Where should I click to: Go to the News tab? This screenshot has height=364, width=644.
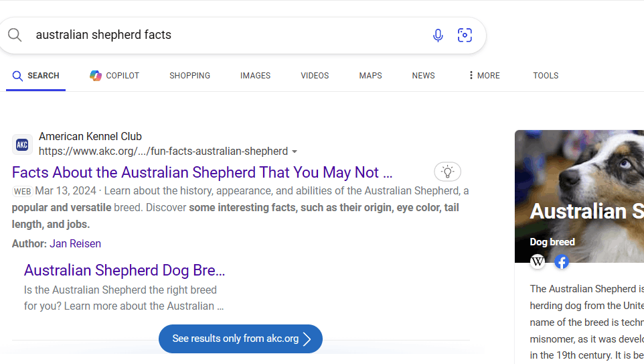(x=423, y=76)
